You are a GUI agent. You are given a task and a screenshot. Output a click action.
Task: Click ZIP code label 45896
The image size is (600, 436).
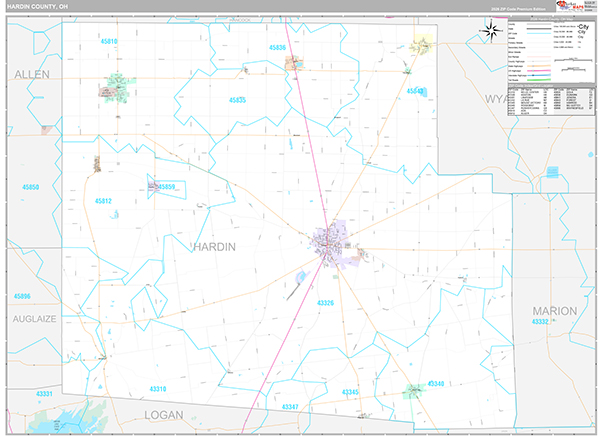[x=22, y=296]
